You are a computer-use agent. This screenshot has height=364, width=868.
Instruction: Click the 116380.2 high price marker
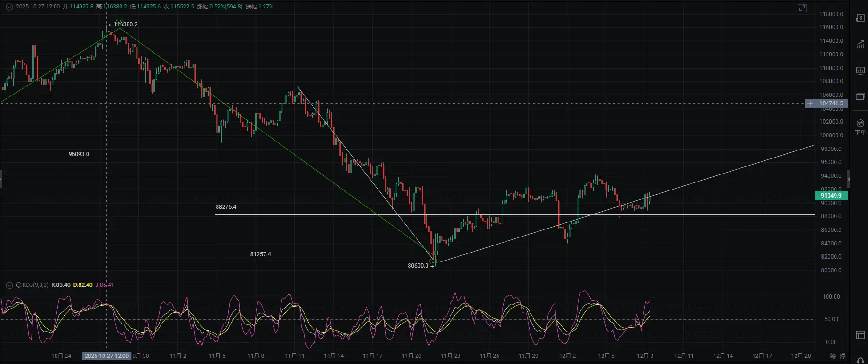click(123, 24)
